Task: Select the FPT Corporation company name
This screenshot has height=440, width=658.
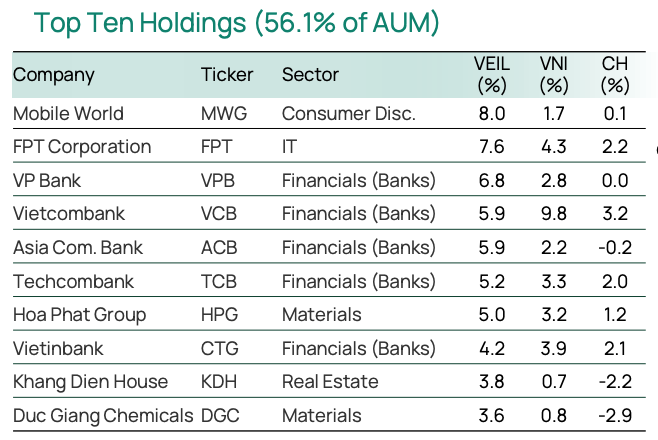Action: tap(82, 147)
